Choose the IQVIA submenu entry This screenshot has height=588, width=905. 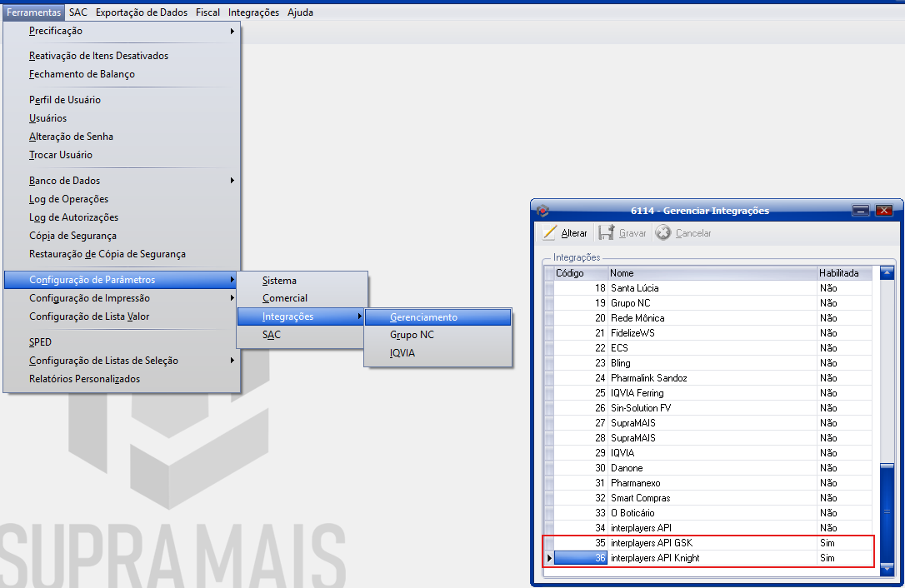[402, 353]
